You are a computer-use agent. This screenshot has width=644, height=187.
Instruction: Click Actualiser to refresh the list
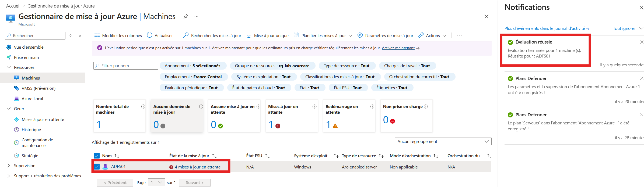point(160,35)
